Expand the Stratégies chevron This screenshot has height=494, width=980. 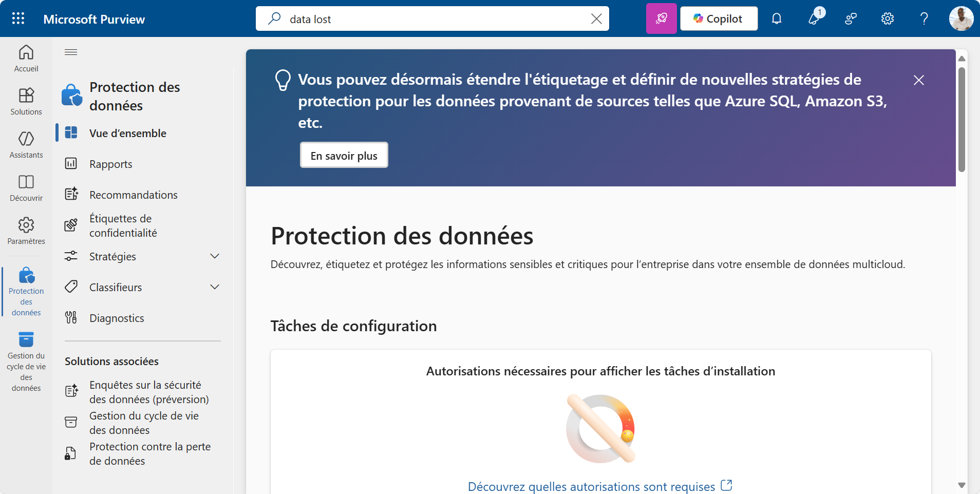coord(215,256)
